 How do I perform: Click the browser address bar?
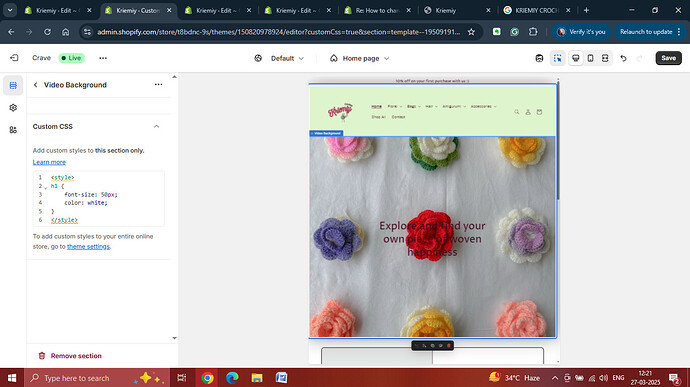point(278,32)
